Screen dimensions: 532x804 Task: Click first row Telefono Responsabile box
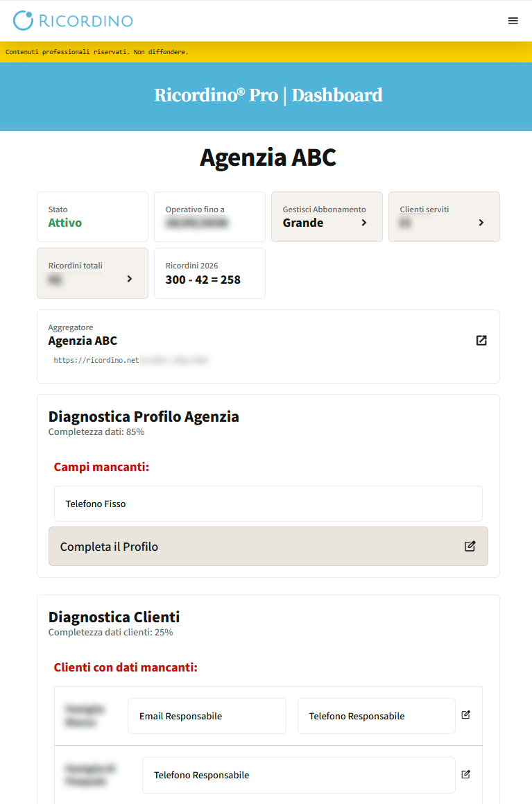click(x=376, y=716)
